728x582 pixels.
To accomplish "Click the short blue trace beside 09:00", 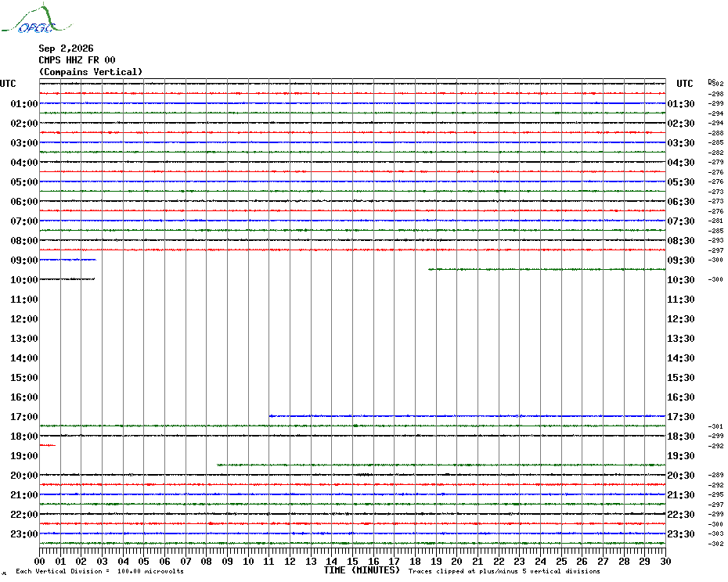I will [68, 260].
